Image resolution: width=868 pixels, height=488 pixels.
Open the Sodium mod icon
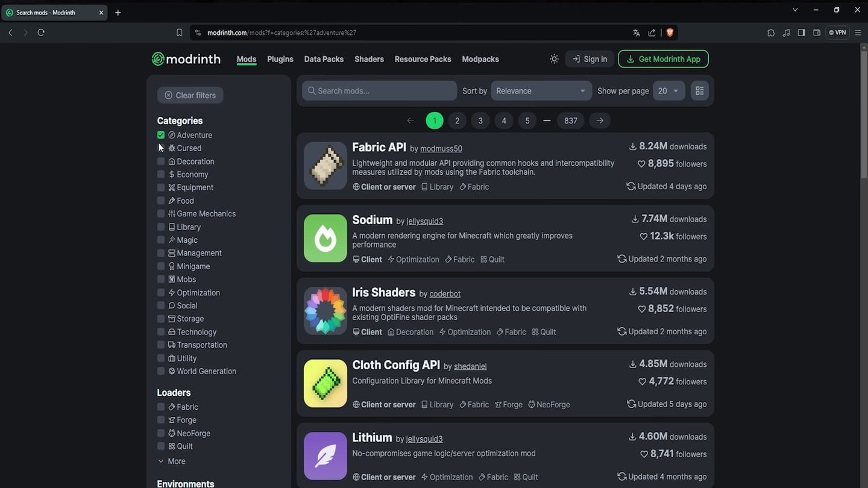[325, 239]
